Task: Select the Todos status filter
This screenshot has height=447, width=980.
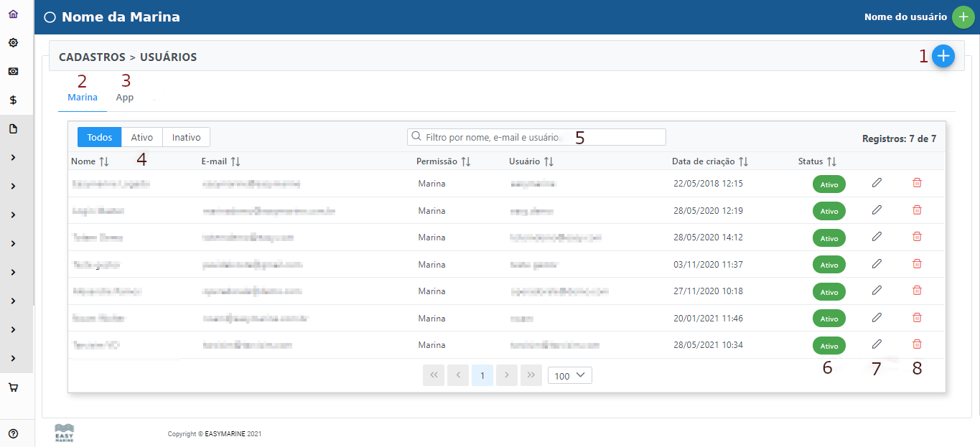Action: [99, 137]
